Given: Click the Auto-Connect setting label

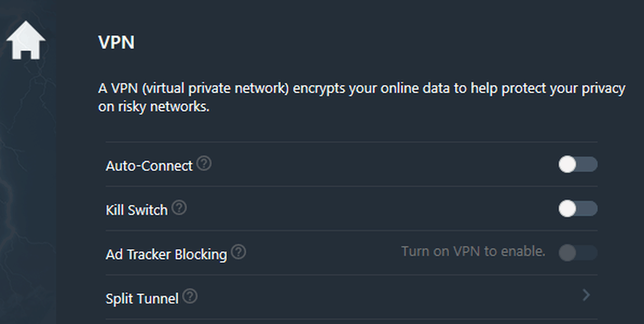Looking at the screenshot, I should coord(149,166).
